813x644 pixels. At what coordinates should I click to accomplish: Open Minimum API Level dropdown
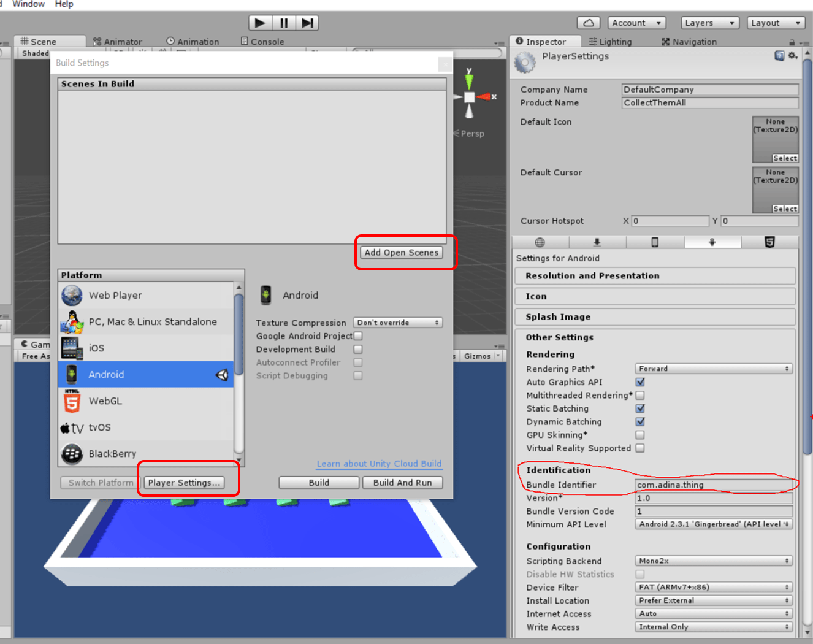(714, 524)
